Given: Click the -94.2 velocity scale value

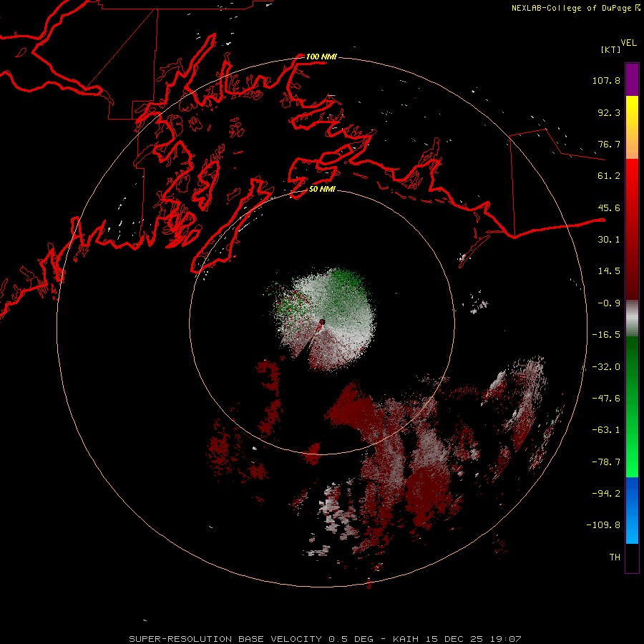Looking at the screenshot, I should [x=606, y=494].
